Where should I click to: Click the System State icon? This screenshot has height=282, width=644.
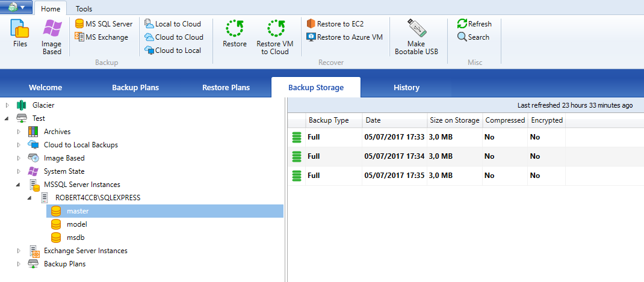[x=33, y=171]
